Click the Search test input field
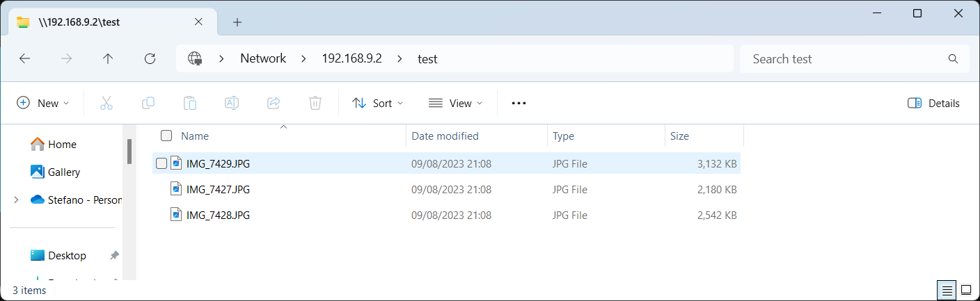The image size is (980, 301). coord(846,59)
